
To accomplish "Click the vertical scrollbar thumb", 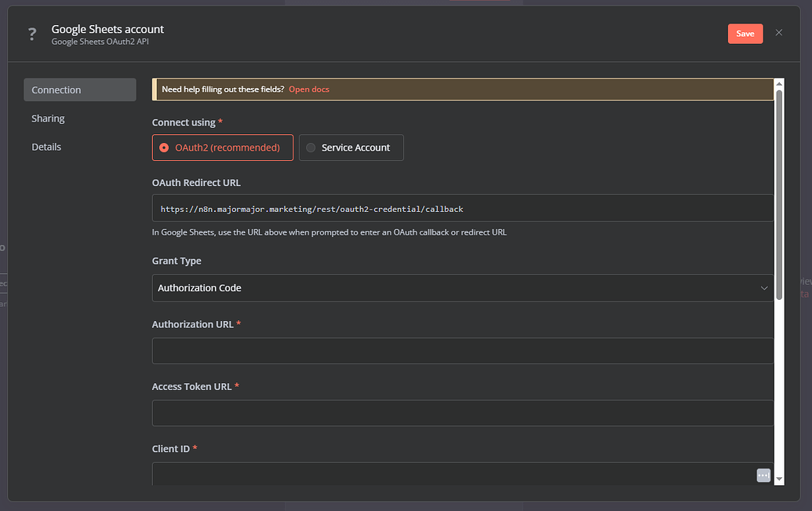I will coord(779,192).
